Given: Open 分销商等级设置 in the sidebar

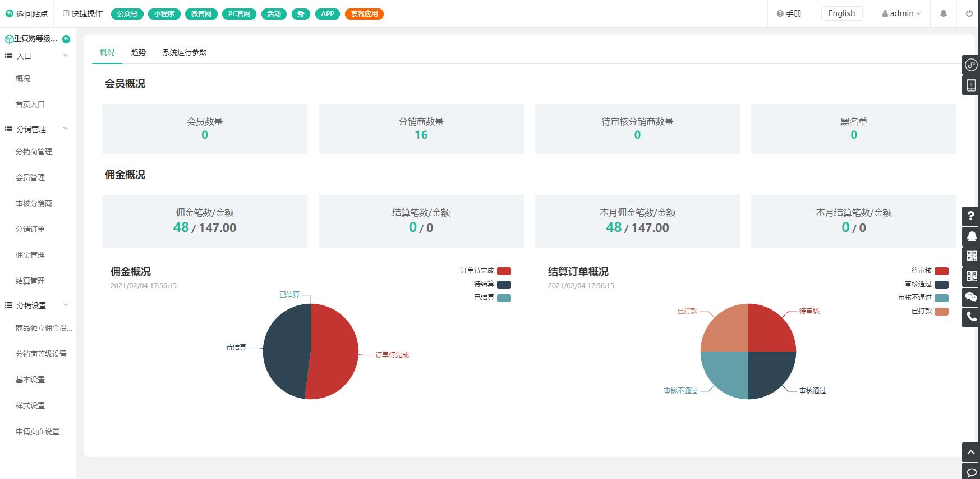Looking at the screenshot, I should 41,354.
